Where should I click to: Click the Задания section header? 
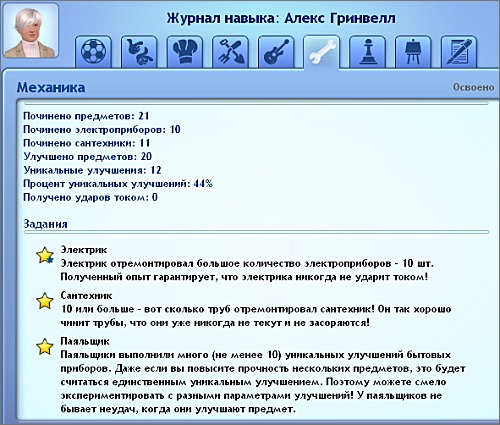(x=45, y=224)
